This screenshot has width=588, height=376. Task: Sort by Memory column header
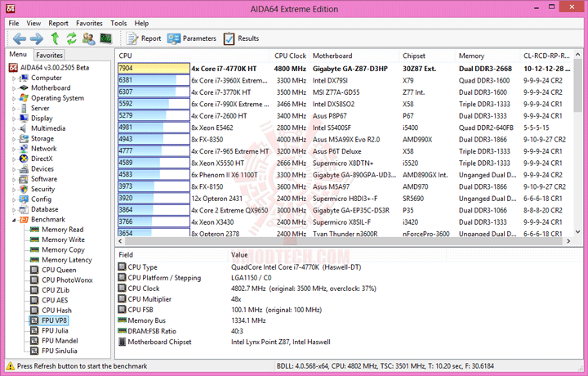(x=488, y=56)
